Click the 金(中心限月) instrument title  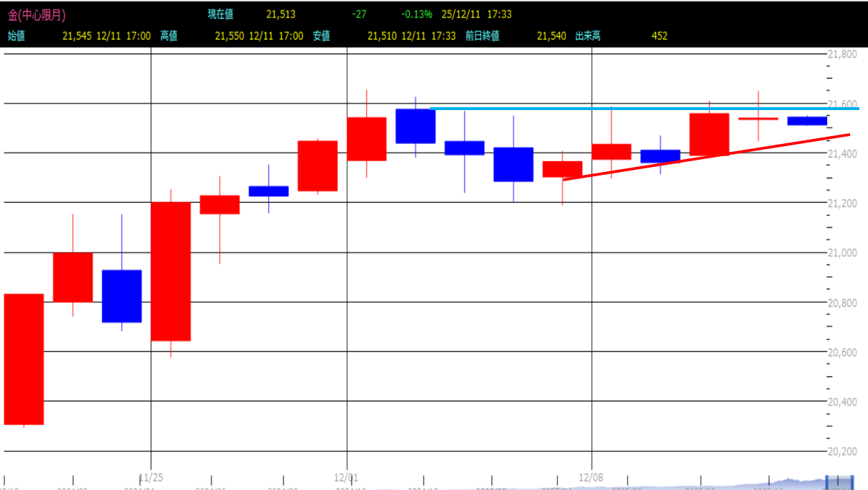[36, 14]
